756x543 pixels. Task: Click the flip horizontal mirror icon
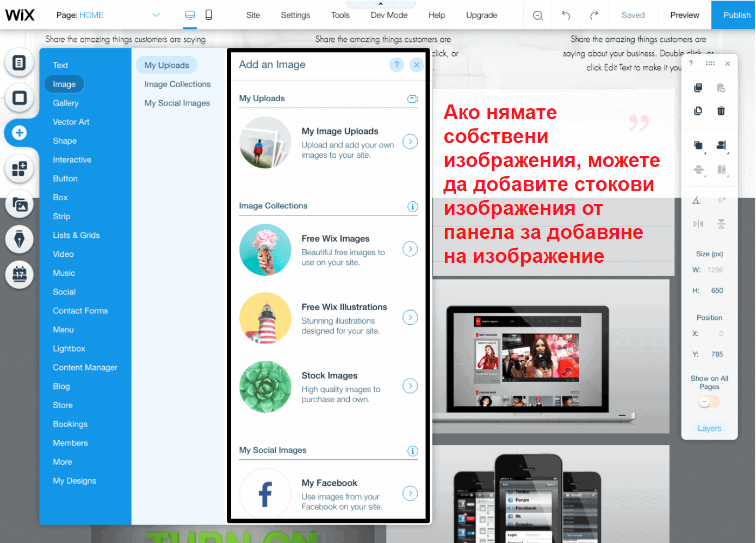click(x=698, y=224)
